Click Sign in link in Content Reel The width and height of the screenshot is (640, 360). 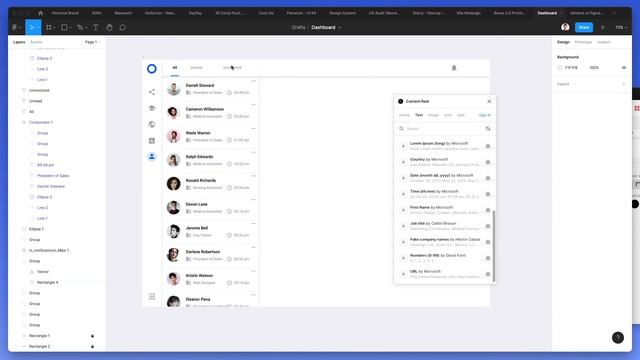point(484,115)
